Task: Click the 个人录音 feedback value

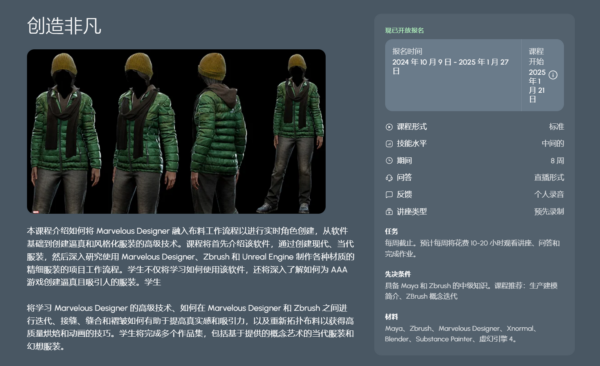Action: click(x=549, y=194)
